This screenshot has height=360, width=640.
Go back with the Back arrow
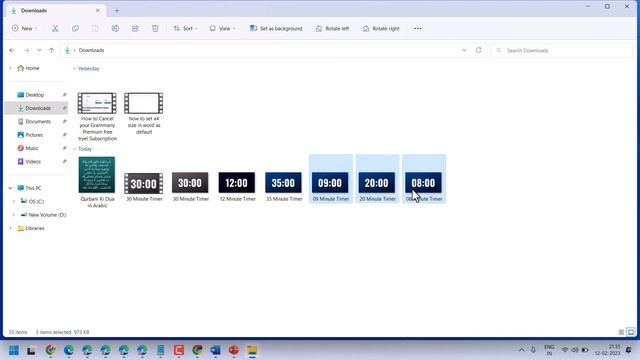pos(12,50)
